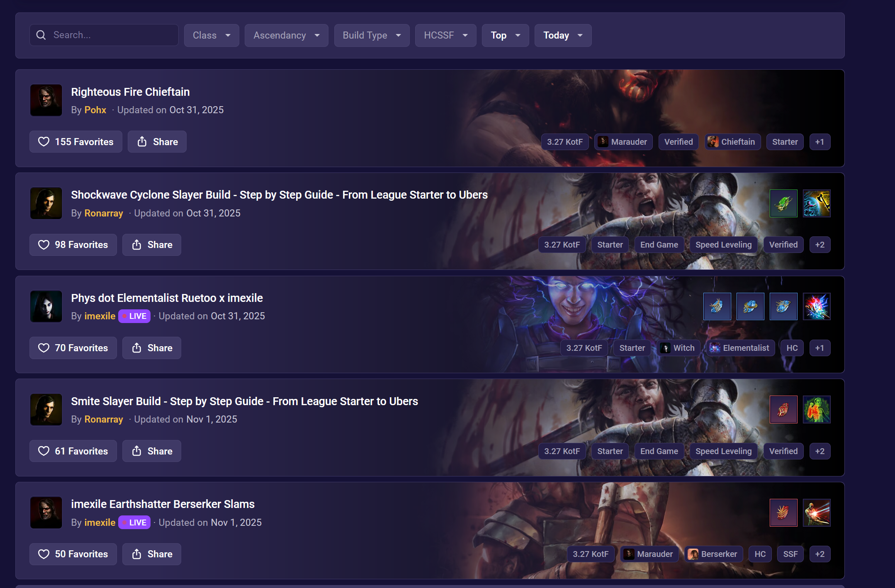Toggle favorite on Earthshatter Berserker Slams
The image size is (895, 588).
(73, 554)
